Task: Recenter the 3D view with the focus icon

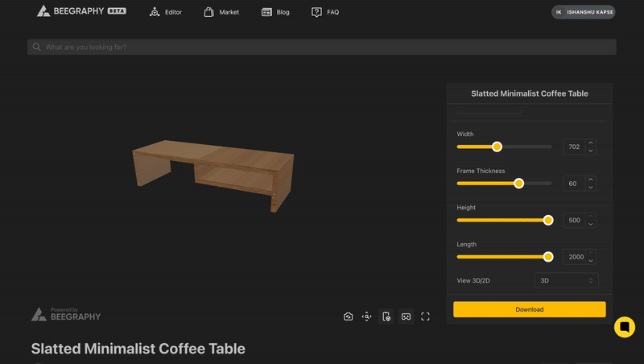Action: [367, 316]
